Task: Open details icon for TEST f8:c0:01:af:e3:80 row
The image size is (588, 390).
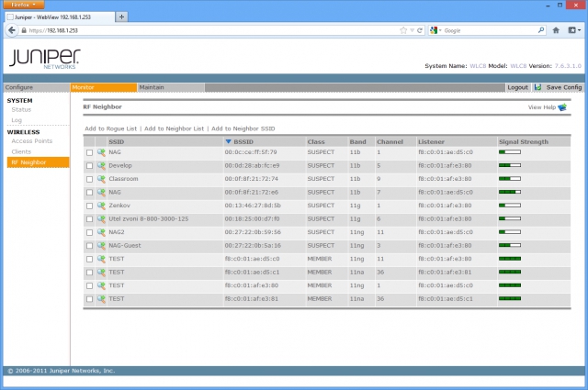Action: click(x=101, y=285)
